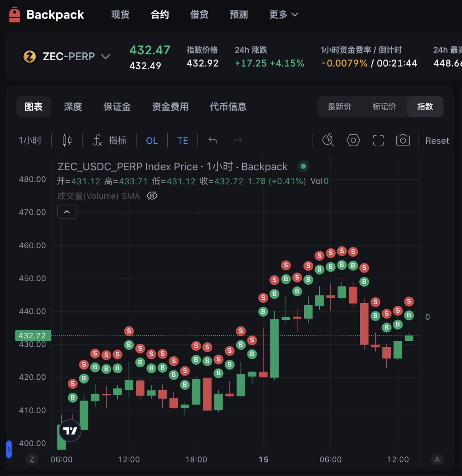Expand the blue side panel handle
462x476 pixels.
(9, 449)
